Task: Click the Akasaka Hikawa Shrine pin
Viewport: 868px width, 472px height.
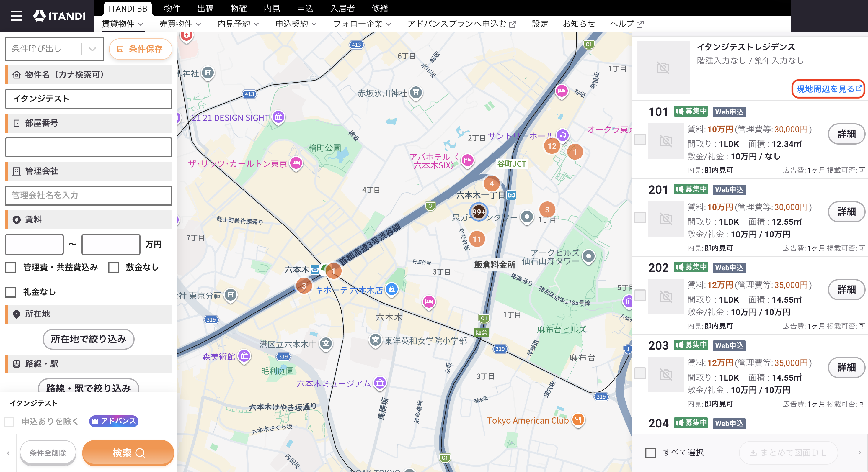Action: tap(416, 92)
